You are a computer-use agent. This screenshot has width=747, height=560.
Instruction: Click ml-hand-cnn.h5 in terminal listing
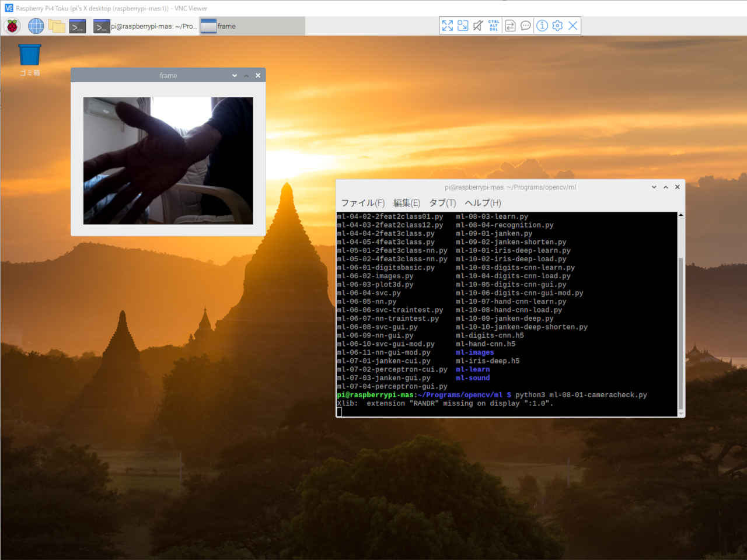pyautogui.click(x=486, y=344)
